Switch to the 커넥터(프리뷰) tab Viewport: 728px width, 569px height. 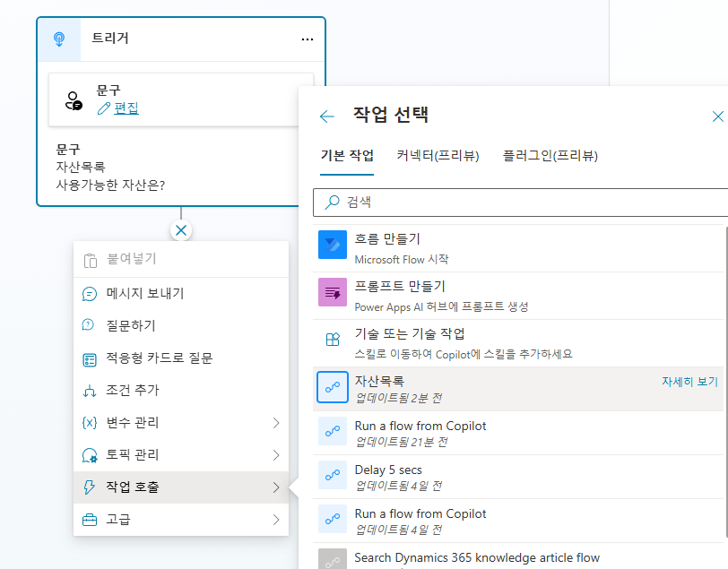[x=438, y=155]
